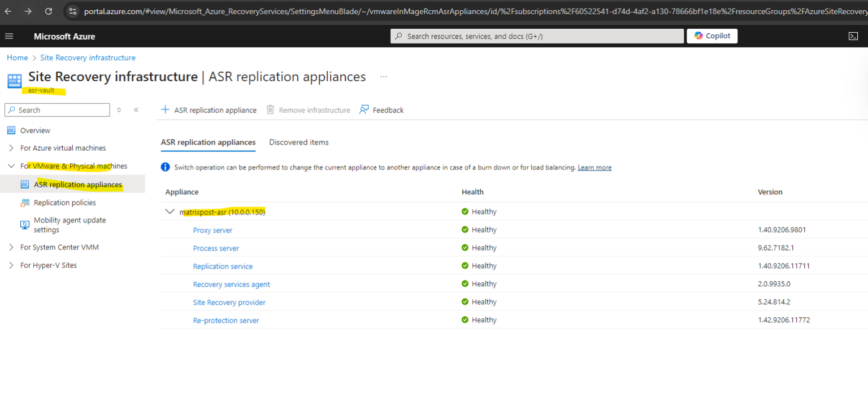
Task: Click the info icon next to switch operation notice
Action: pyautogui.click(x=164, y=167)
